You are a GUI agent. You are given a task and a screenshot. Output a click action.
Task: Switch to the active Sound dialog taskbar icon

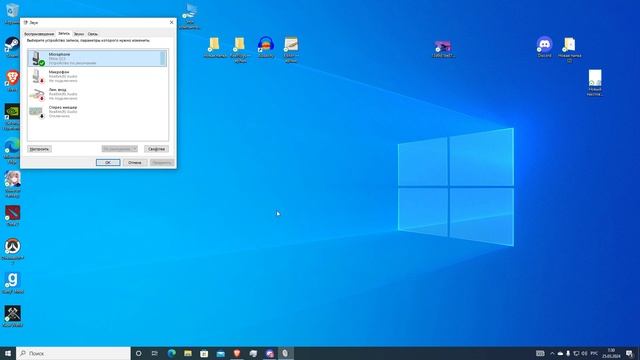(285, 353)
